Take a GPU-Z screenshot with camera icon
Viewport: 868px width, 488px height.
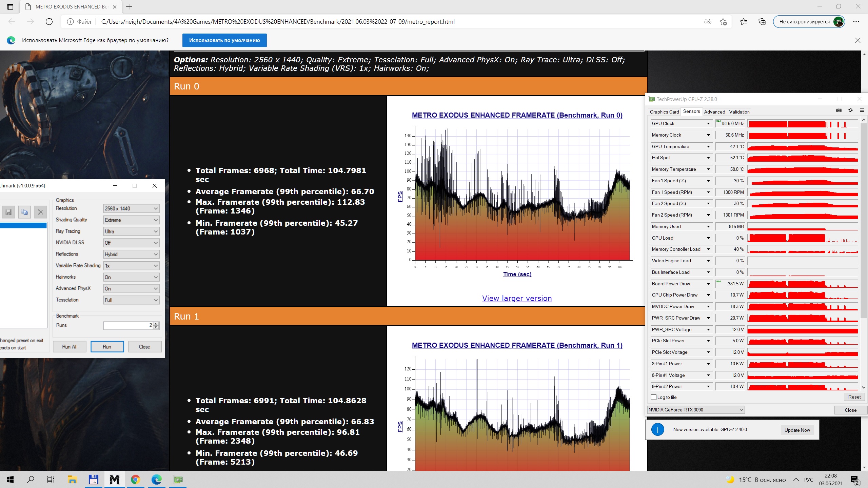pyautogui.click(x=839, y=110)
